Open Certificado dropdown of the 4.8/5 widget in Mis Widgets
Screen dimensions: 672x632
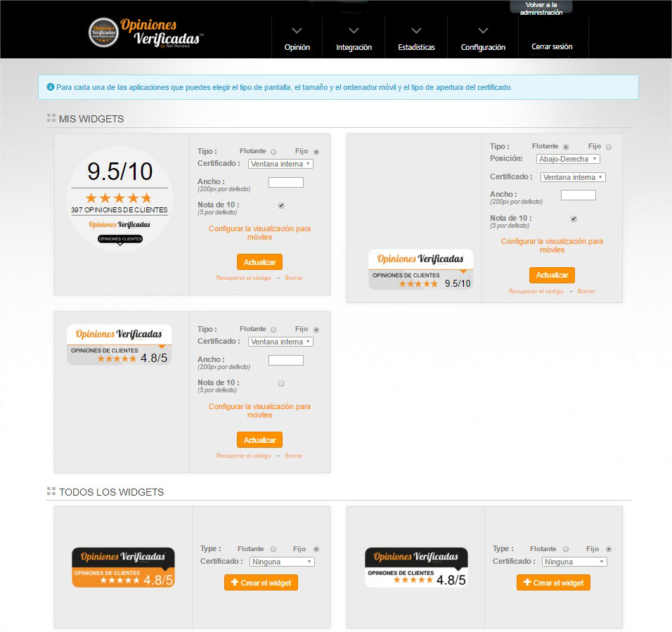(x=280, y=342)
